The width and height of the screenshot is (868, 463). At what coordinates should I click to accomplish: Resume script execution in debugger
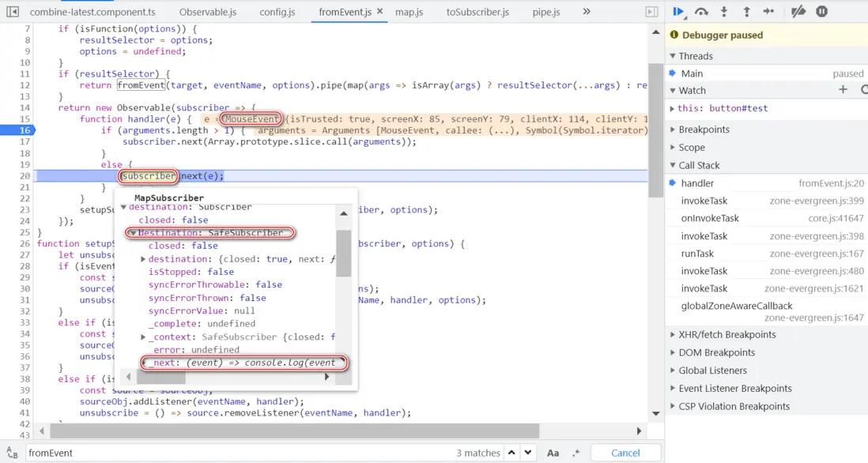click(678, 11)
